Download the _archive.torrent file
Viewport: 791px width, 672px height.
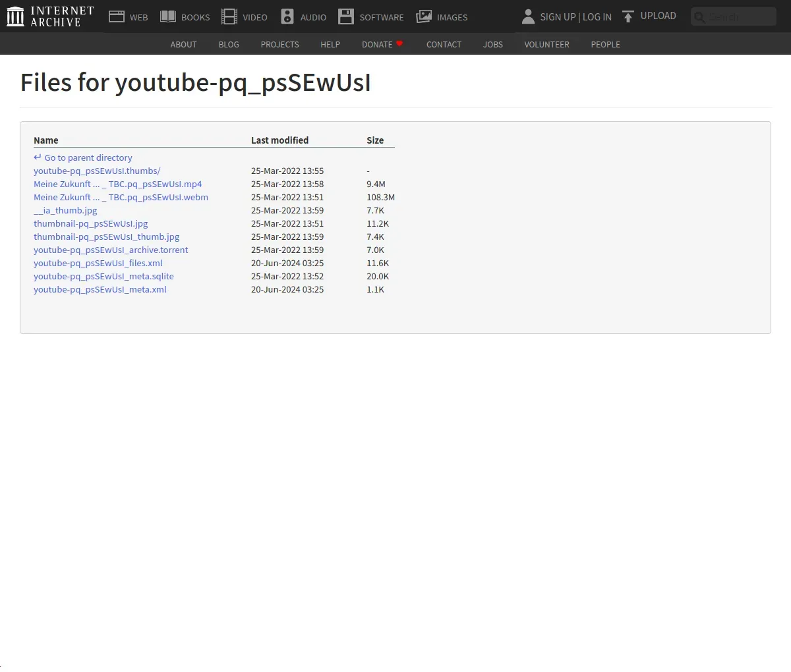coord(111,250)
